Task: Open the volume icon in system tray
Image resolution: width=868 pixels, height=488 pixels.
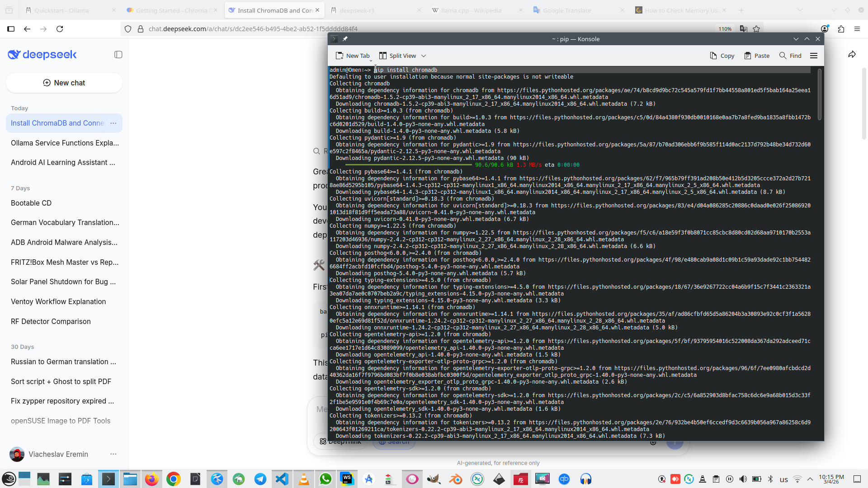Action: pos(743,479)
